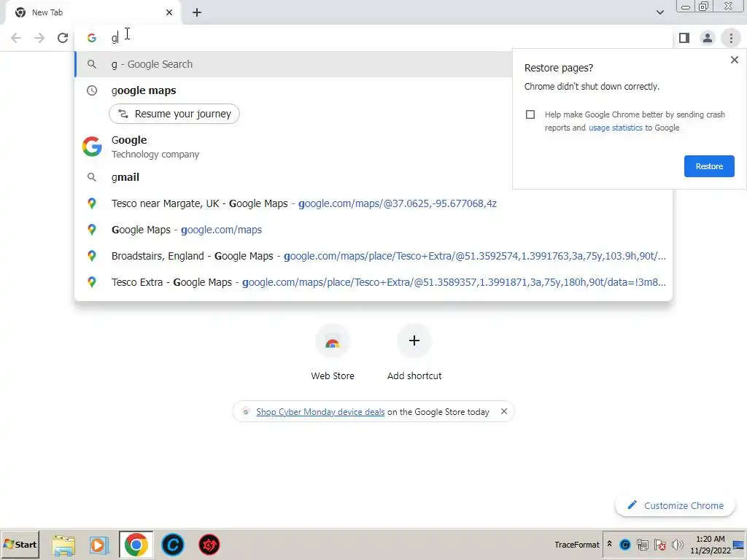This screenshot has width=747, height=560.
Task: Open 'Shop Cyber Monday device deals' link
Action: tap(320, 412)
